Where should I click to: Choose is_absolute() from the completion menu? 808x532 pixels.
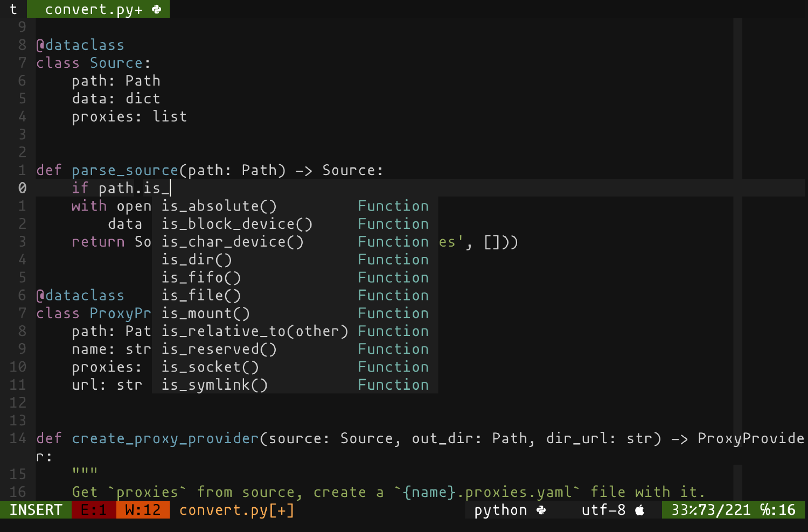click(295, 206)
